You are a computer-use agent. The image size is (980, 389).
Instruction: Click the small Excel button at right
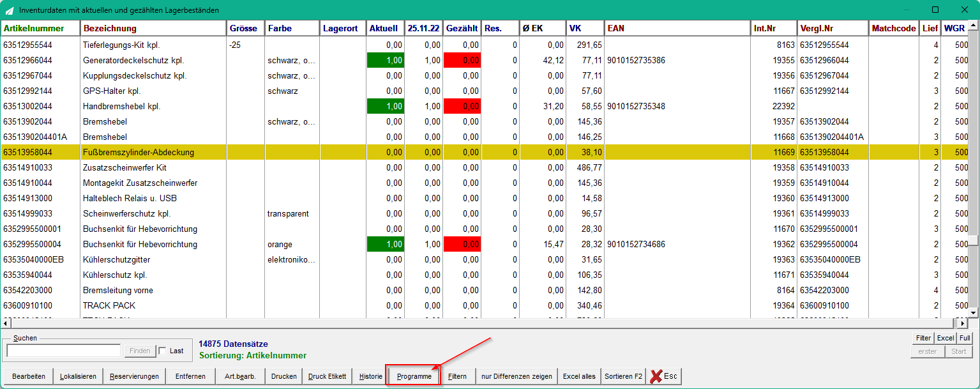946,338
